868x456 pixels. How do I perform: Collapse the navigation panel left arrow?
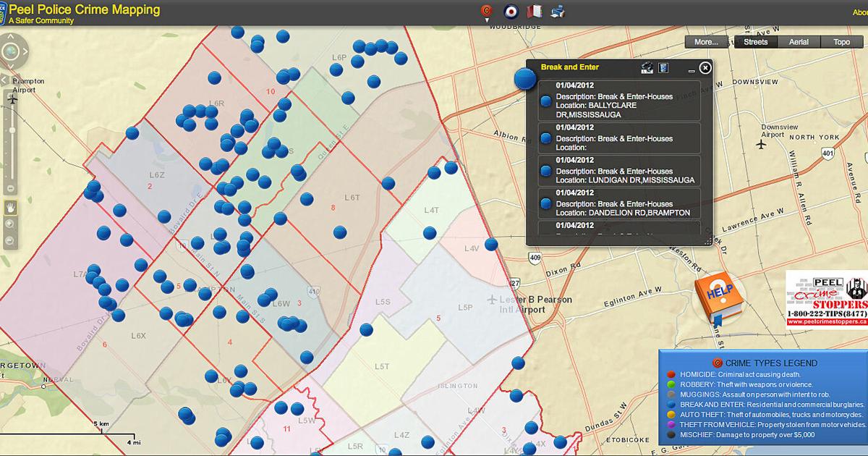point(3,79)
